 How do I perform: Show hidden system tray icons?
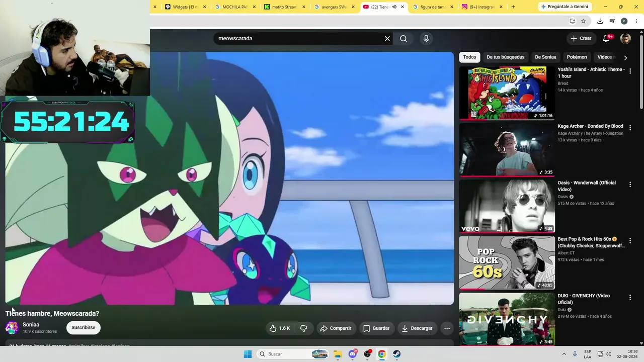(564, 354)
